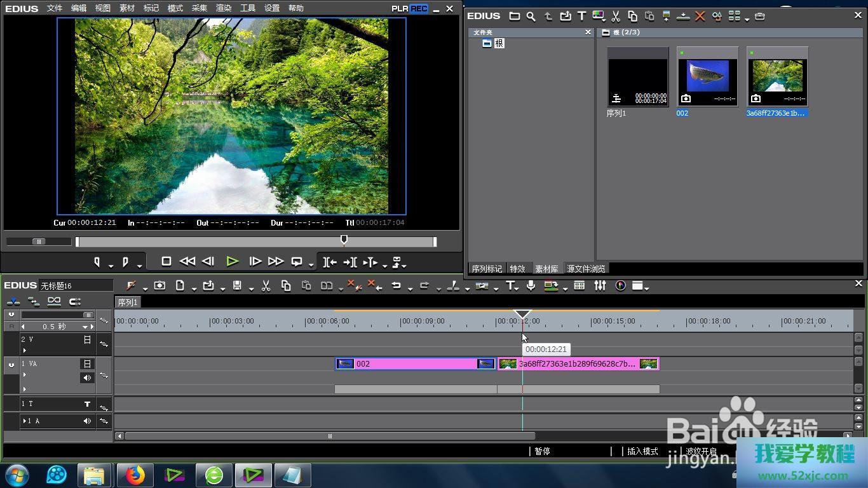868x488 pixels.
Task: Toggle speaker mute on the 1 A track
Action: pyautogui.click(x=87, y=421)
